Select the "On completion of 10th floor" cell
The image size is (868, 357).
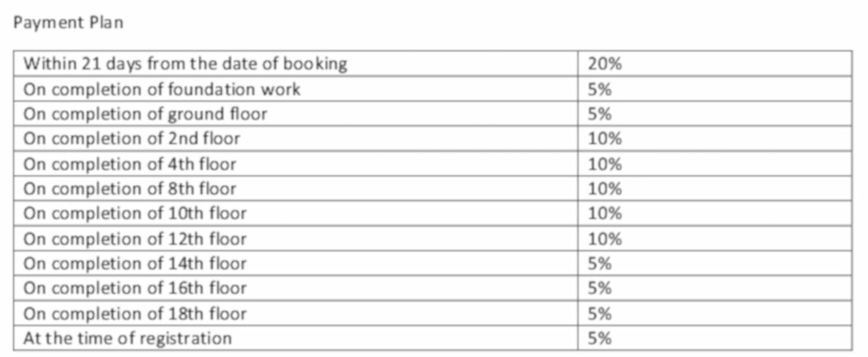coord(134,213)
